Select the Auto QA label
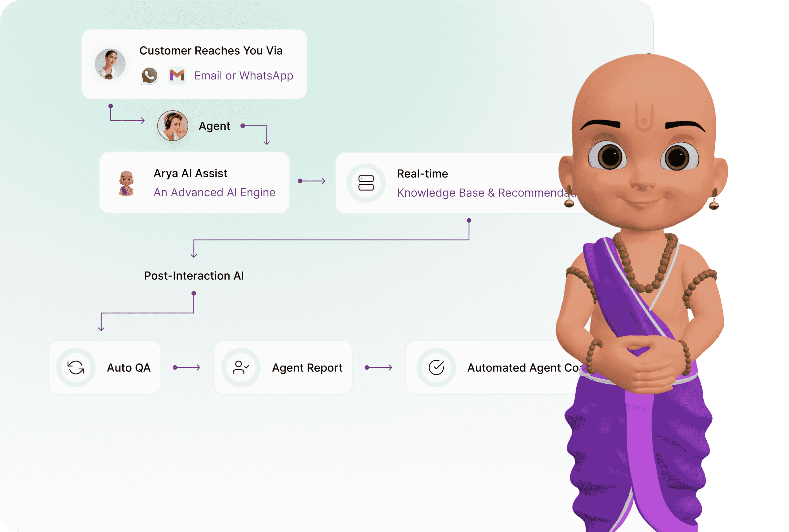This screenshot has width=789, height=532. tap(129, 368)
